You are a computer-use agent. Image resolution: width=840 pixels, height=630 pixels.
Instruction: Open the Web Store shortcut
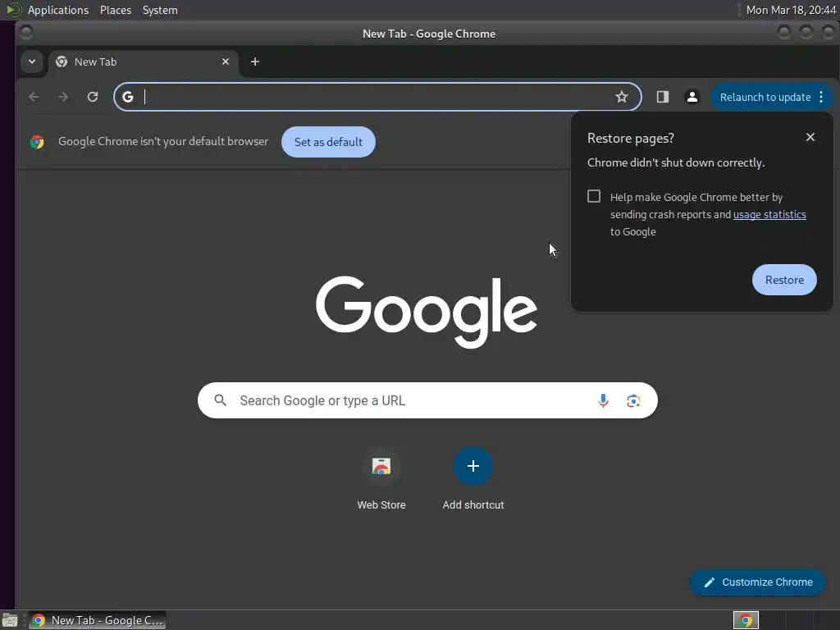(381, 478)
